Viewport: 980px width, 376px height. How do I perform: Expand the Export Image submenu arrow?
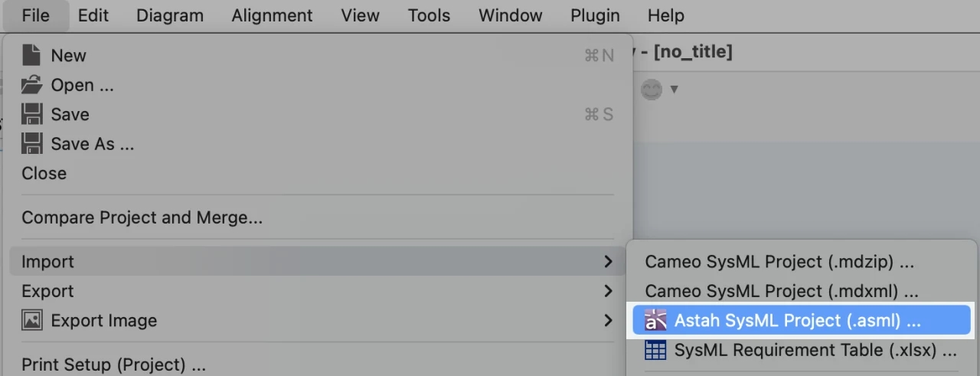pyautogui.click(x=608, y=320)
